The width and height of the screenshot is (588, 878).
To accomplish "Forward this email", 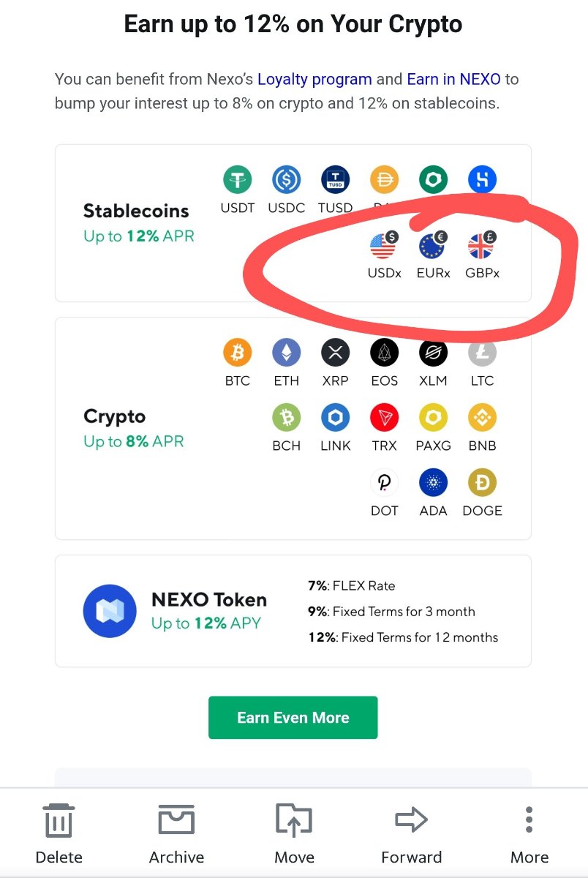I will [x=411, y=834].
